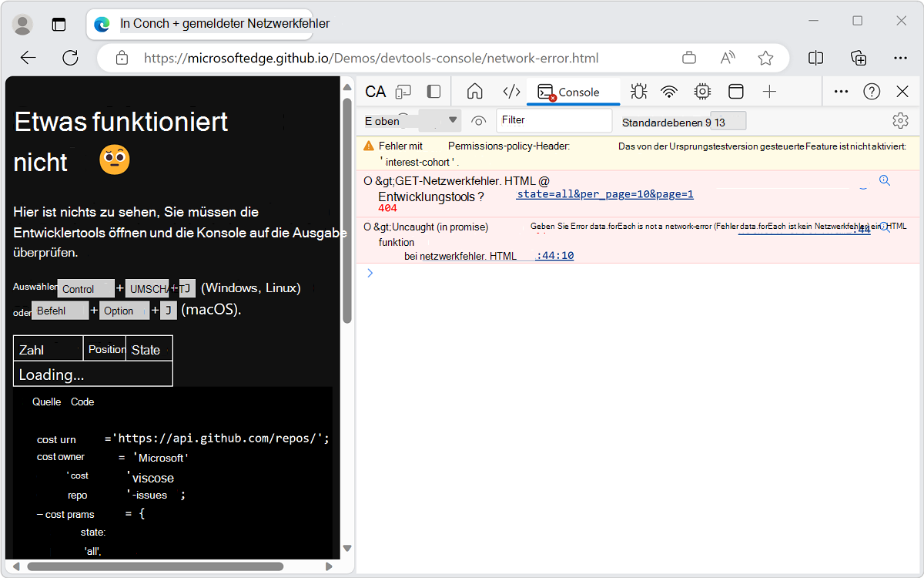Open netzwerkfehler.html line 44 source link

click(x=556, y=255)
